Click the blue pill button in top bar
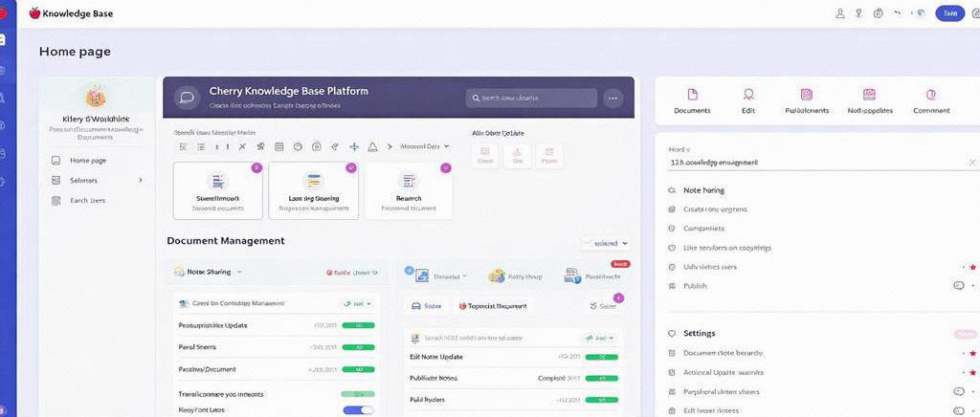 950,13
